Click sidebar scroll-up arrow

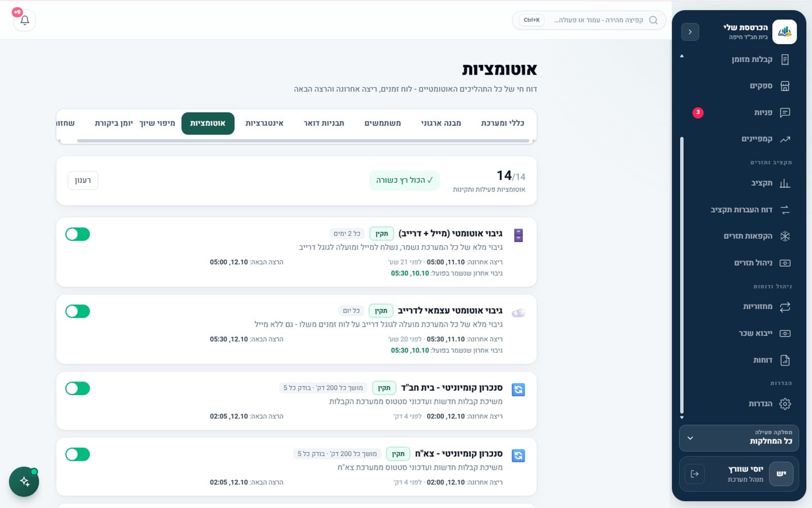[682, 56]
